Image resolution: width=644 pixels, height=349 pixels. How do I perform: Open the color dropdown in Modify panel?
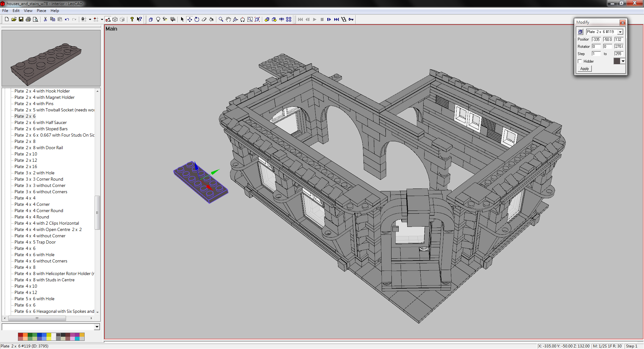point(623,61)
